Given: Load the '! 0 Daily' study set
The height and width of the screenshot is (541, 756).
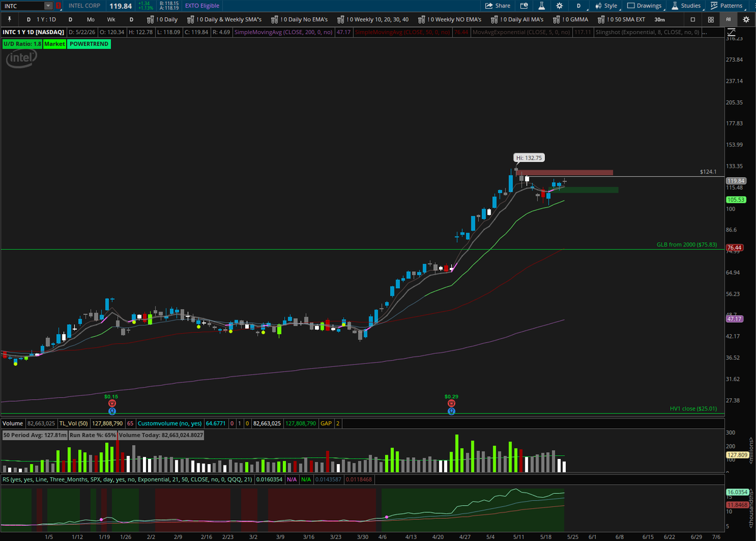Looking at the screenshot, I should tap(163, 20).
